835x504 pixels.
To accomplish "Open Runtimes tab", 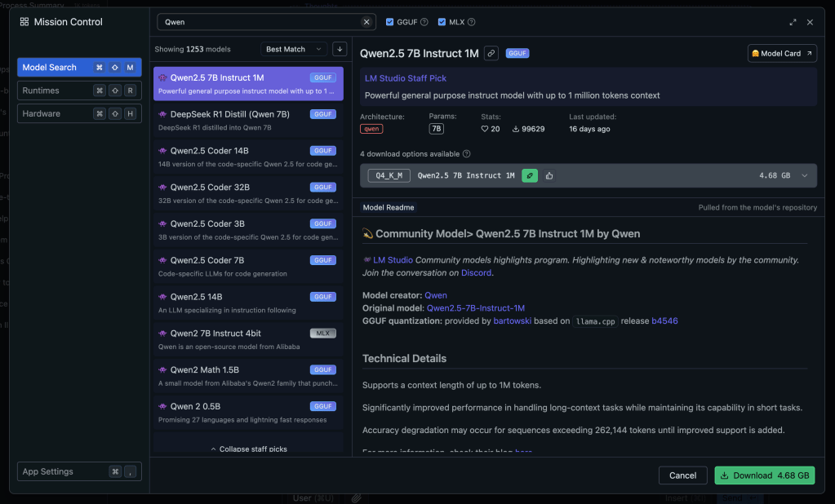I will click(79, 91).
